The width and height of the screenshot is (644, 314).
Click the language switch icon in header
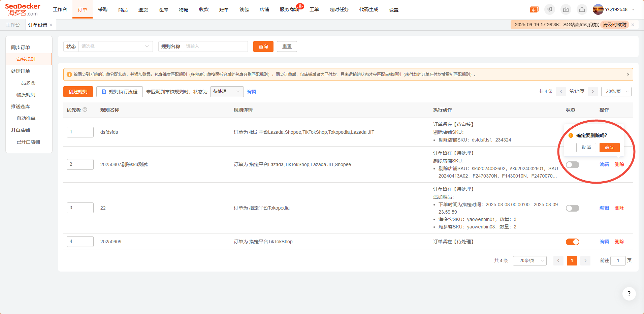[534, 10]
